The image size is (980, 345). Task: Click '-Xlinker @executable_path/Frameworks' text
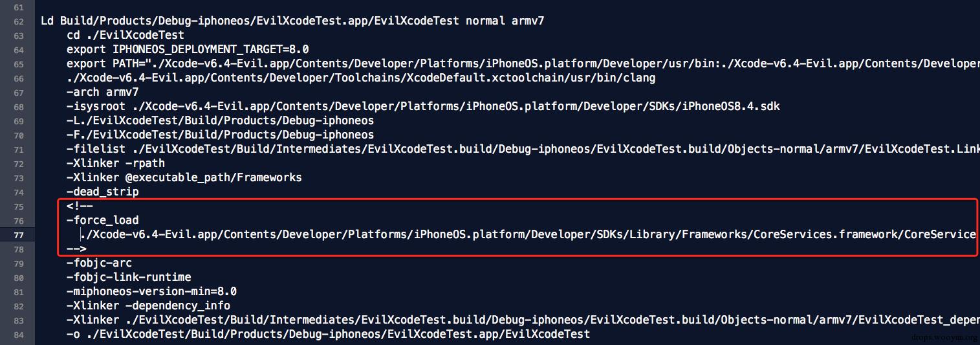click(x=184, y=178)
